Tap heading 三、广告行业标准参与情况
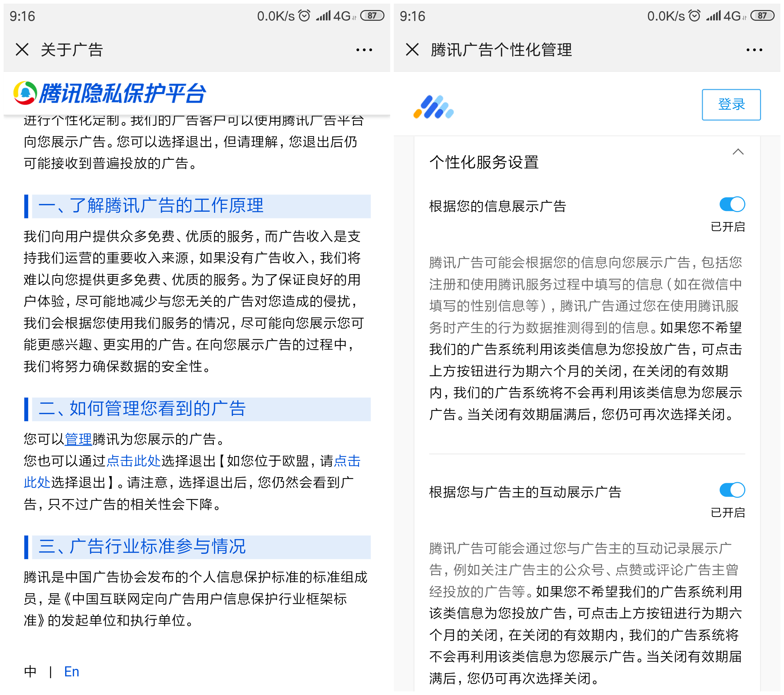 tap(142, 546)
